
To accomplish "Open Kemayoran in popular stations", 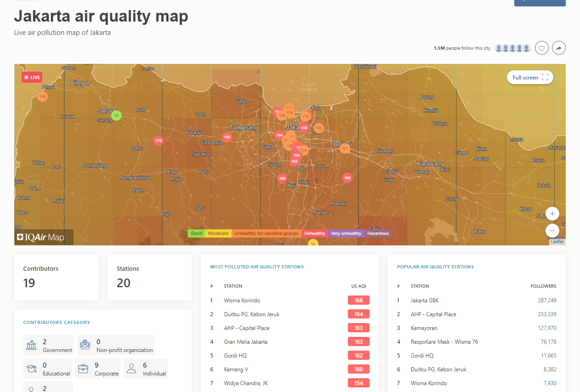I will coord(424,328).
